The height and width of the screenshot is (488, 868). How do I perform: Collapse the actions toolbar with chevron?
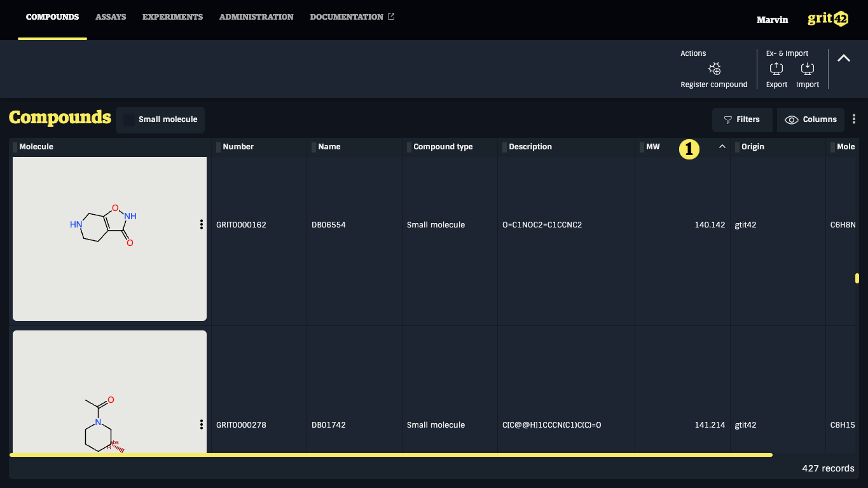tap(844, 58)
